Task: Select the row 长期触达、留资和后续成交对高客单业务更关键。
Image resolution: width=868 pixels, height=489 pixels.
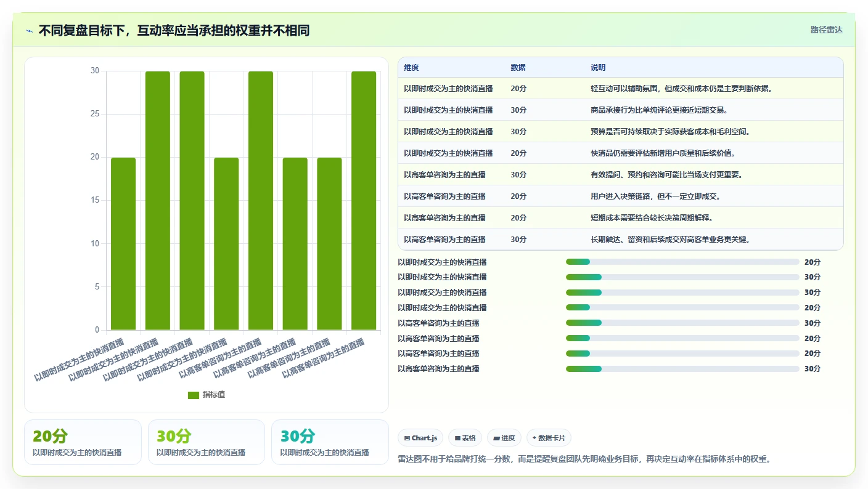Action: tap(621, 240)
